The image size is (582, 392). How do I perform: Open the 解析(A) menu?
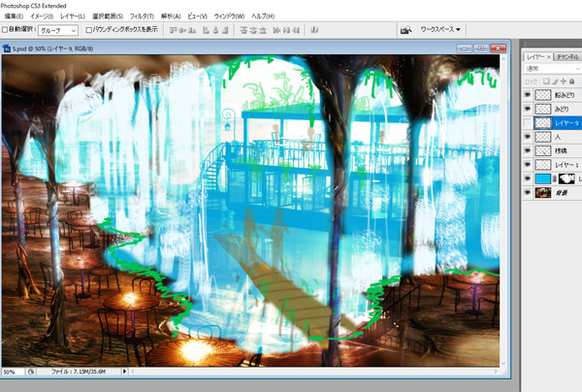tap(171, 16)
